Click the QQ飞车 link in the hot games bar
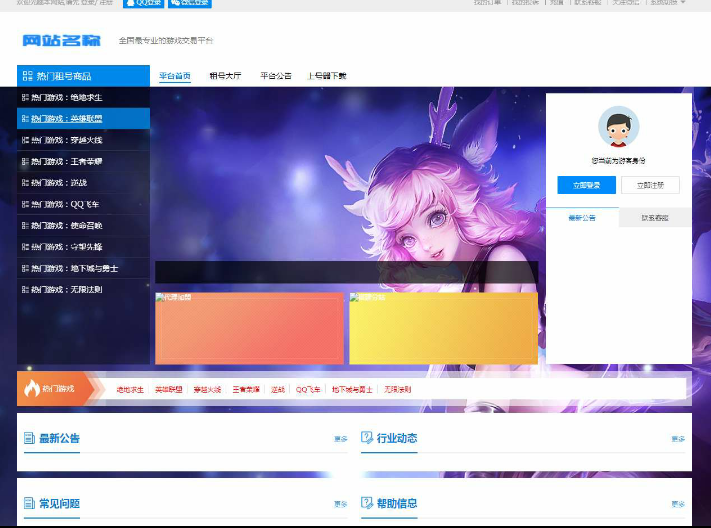The width and height of the screenshot is (711, 528). (308, 390)
